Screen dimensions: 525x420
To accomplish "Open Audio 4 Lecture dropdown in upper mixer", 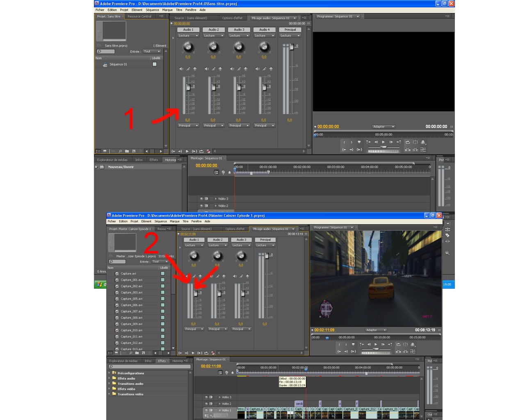I will [265, 36].
